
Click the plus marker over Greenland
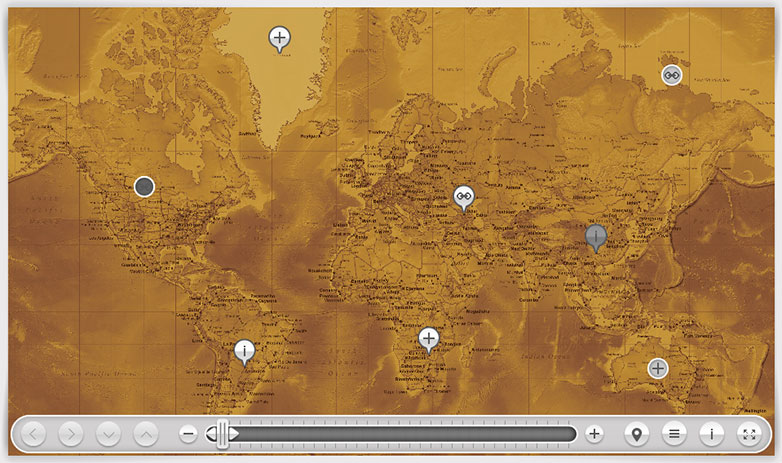(279, 38)
